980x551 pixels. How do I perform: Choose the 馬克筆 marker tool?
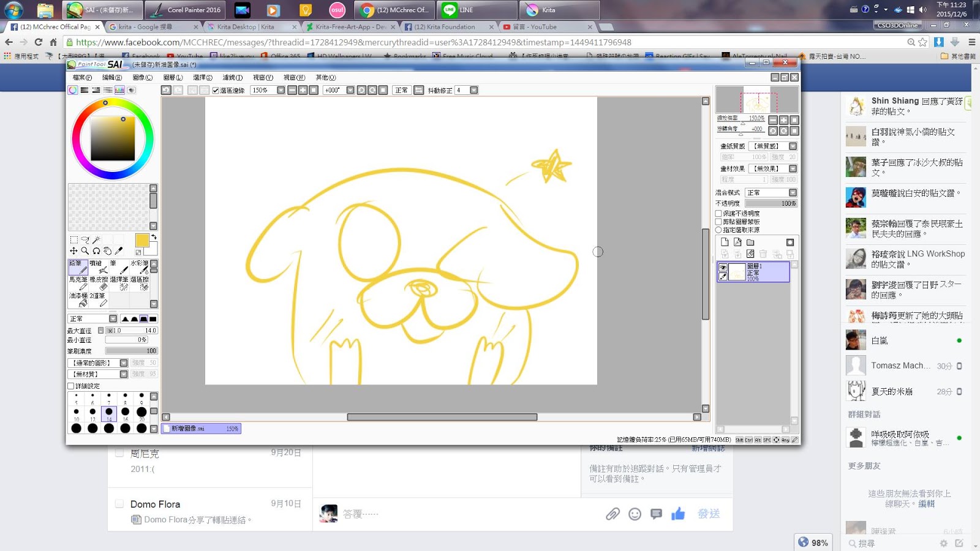click(x=78, y=283)
